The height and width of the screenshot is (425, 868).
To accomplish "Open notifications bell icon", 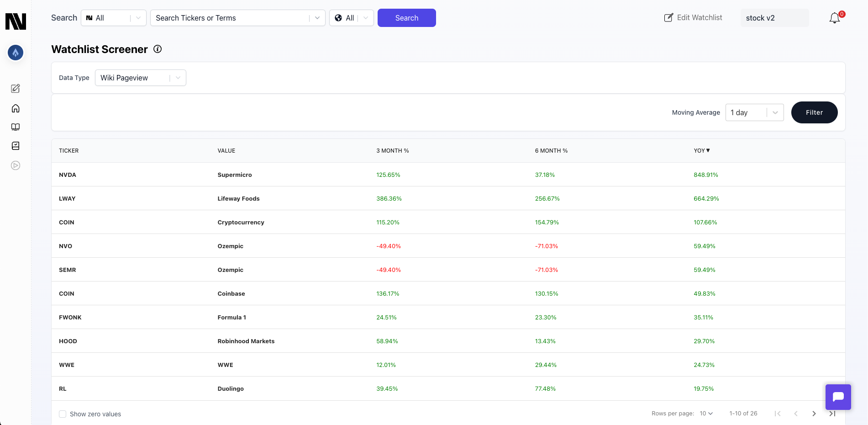I will point(835,18).
